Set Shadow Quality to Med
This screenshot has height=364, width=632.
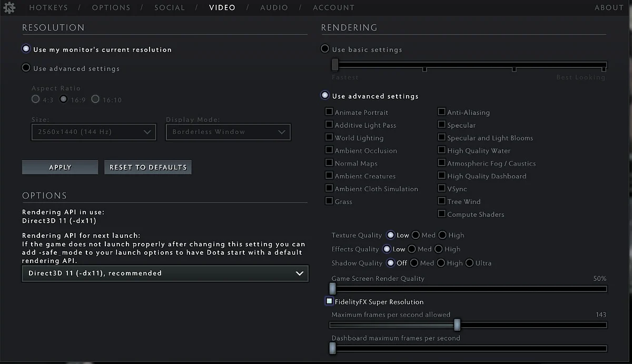[x=414, y=262]
